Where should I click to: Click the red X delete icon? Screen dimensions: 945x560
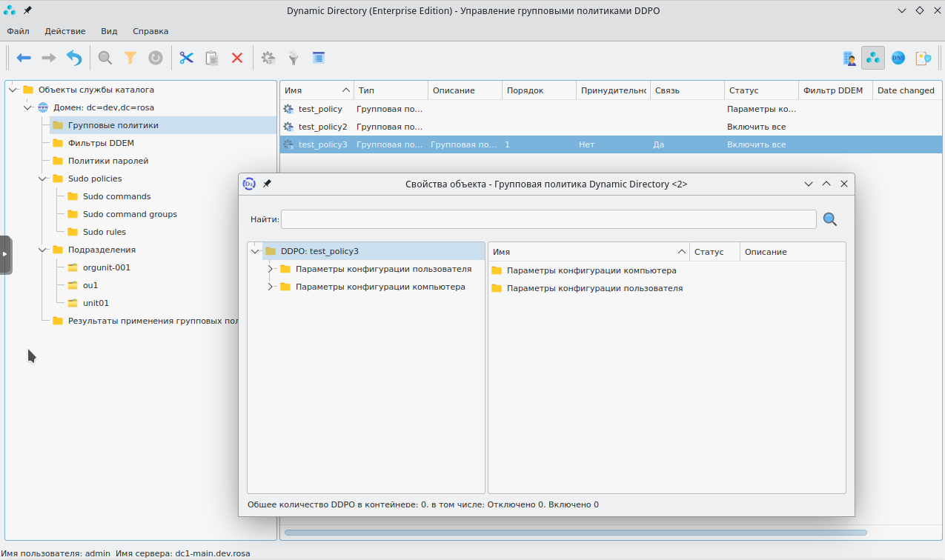237,58
